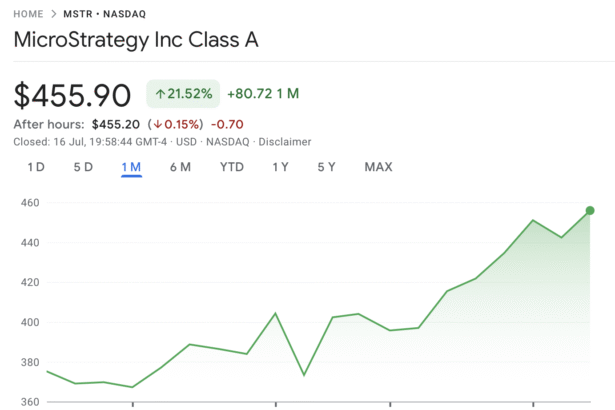The width and height of the screenshot is (615, 410).
Task: Show the 6M chart range
Action: (180, 167)
